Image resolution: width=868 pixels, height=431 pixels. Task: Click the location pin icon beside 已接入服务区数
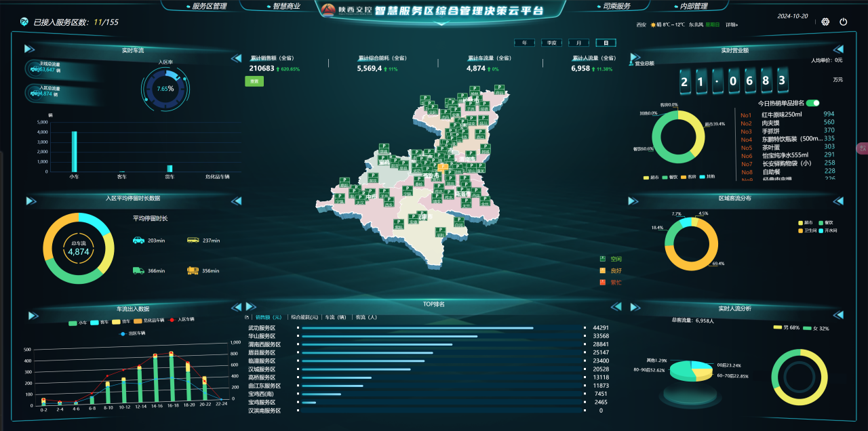(24, 22)
